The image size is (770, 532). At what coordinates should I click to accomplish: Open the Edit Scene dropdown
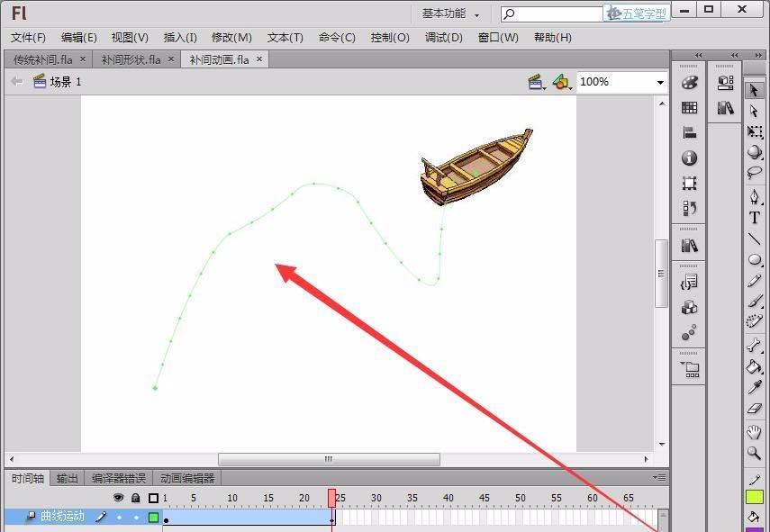pos(537,82)
